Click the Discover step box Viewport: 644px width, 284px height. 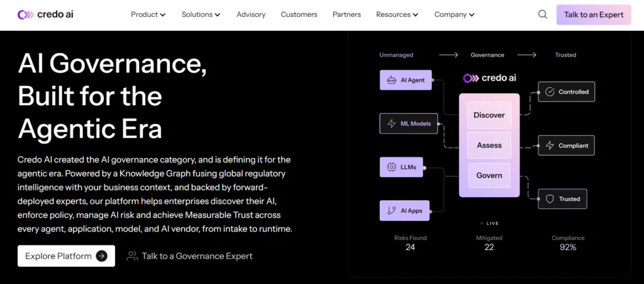pyautogui.click(x=489, y=115)
